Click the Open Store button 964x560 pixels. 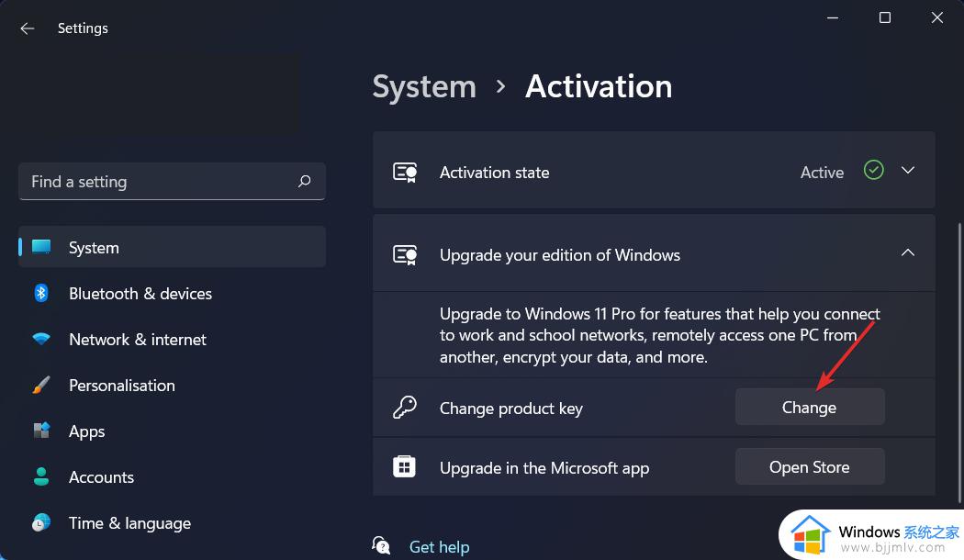(x=810, y=466)
